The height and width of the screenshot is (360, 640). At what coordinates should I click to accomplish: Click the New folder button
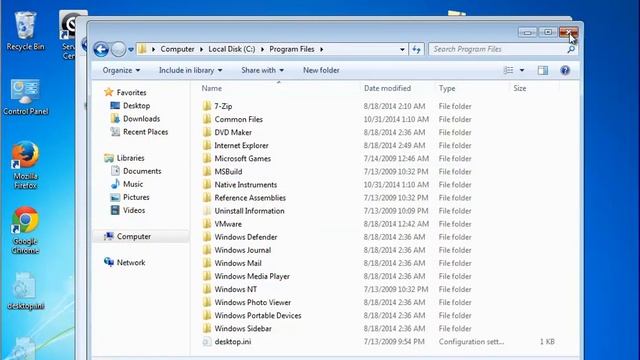pos(321,70)
